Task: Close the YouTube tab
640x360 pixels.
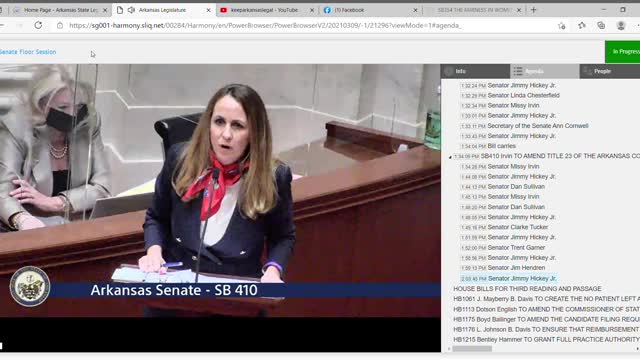Action: [x=312, y=10]
